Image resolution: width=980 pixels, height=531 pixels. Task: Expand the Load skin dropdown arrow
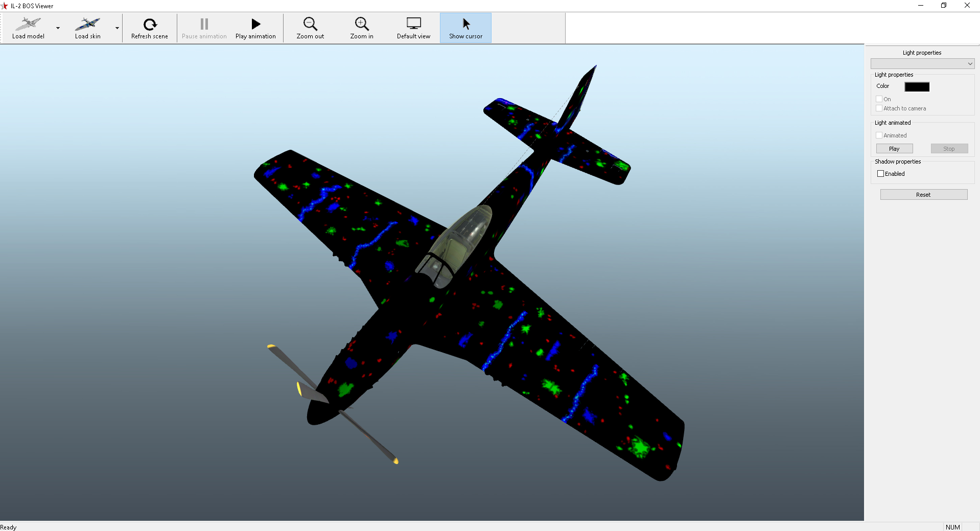tap(117, 28)
